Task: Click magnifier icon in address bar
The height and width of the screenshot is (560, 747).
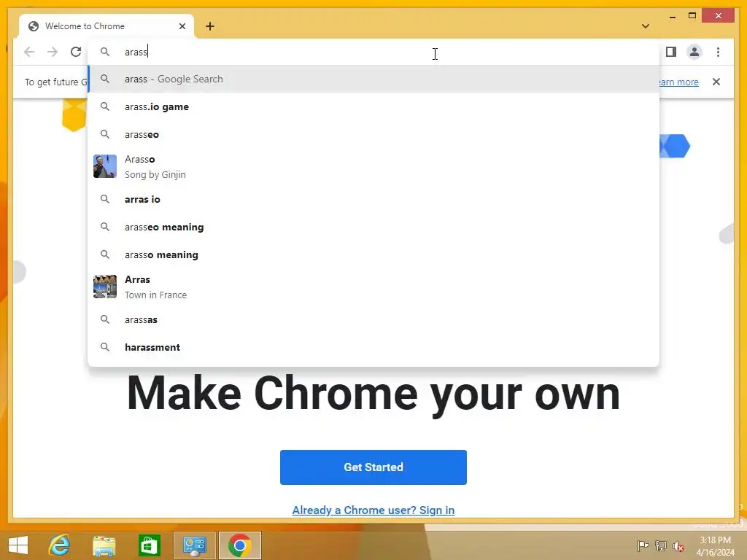Action: (105, 52)
